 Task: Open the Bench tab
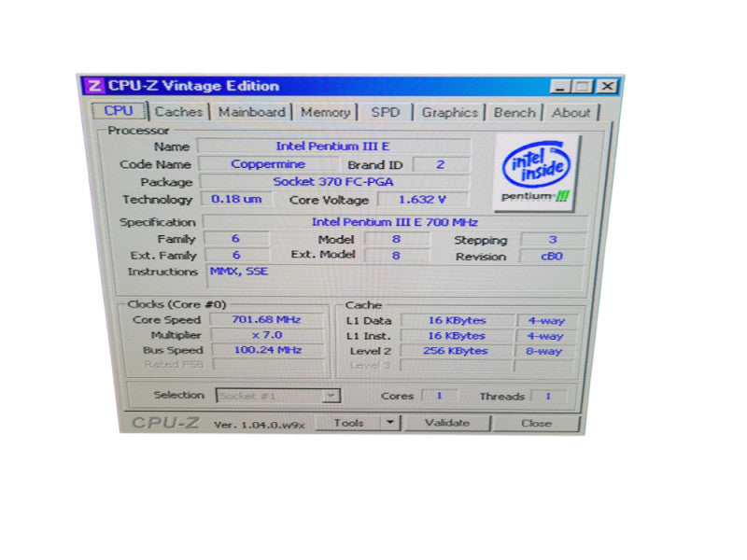(514, 113)
